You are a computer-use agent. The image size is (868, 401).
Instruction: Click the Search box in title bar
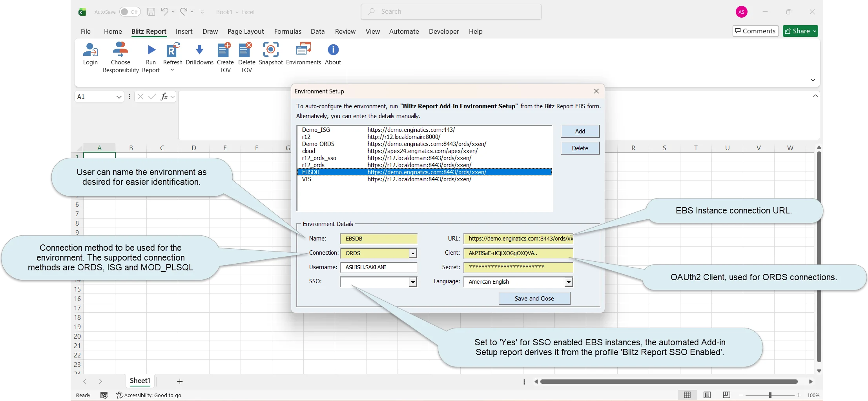(x=451, y=12)
